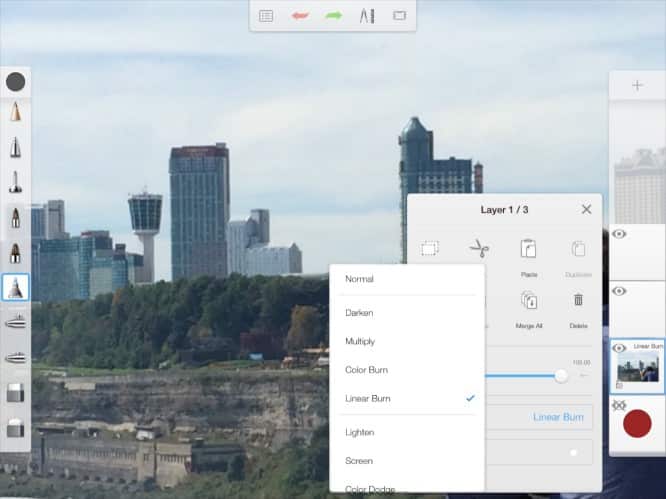Click the Paste clipboard icon
This screenshot has height=499, width=666.
528,249
